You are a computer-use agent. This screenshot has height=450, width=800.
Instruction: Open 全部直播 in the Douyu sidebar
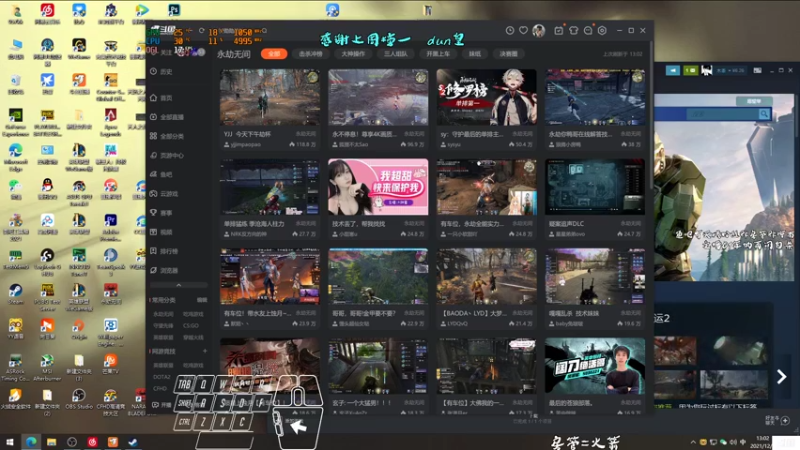pyautogui.click(x=167, y=117)
